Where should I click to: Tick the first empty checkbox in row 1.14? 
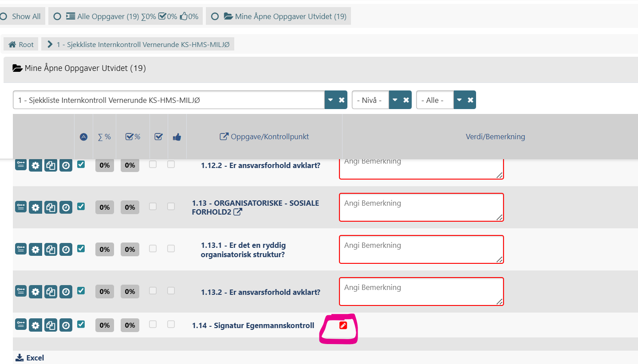tap(153, 324)
